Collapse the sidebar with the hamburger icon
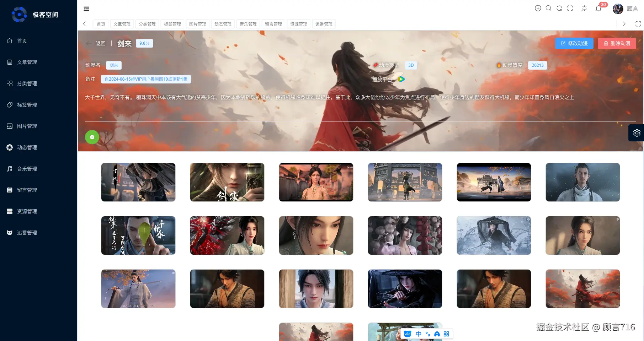 point(86,9)
